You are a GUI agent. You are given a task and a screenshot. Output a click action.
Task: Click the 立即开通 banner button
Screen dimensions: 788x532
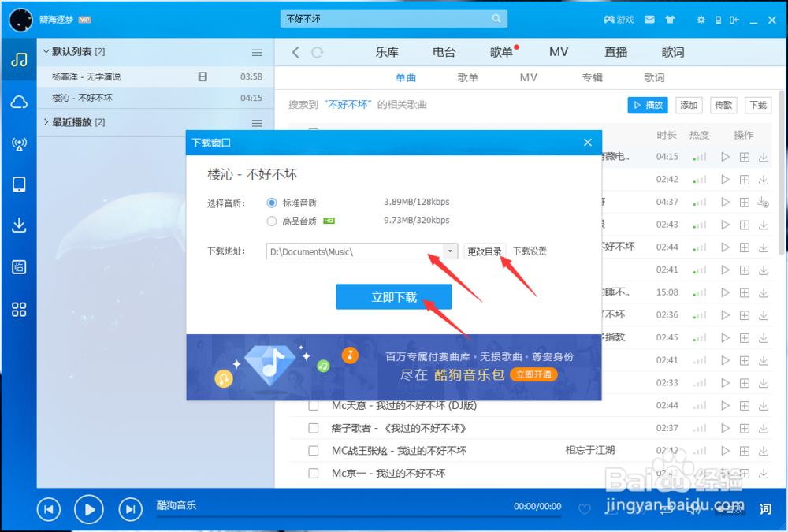[533, 374]
